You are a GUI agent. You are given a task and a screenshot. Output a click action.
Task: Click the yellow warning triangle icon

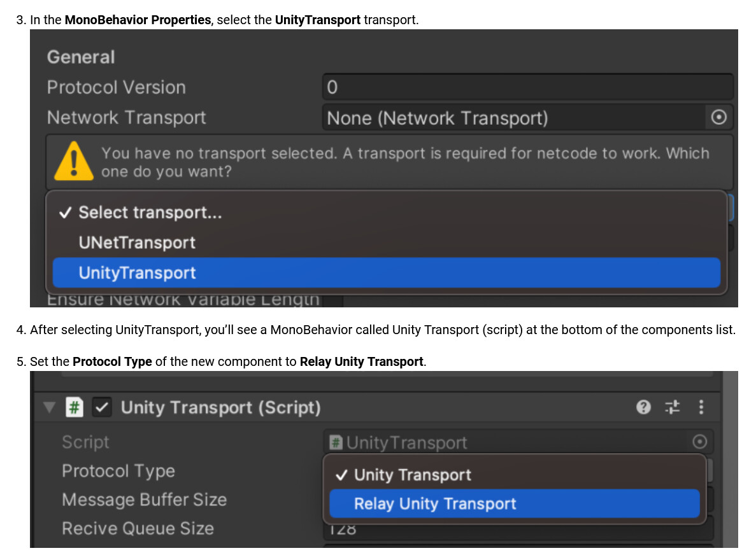(73, 162)
